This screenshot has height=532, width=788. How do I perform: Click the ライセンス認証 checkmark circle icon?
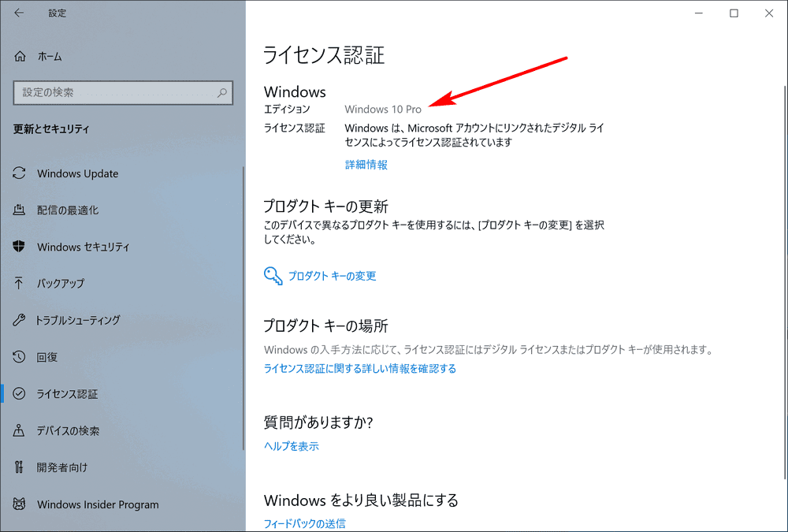pyautogui.click(x=19, y=393)
